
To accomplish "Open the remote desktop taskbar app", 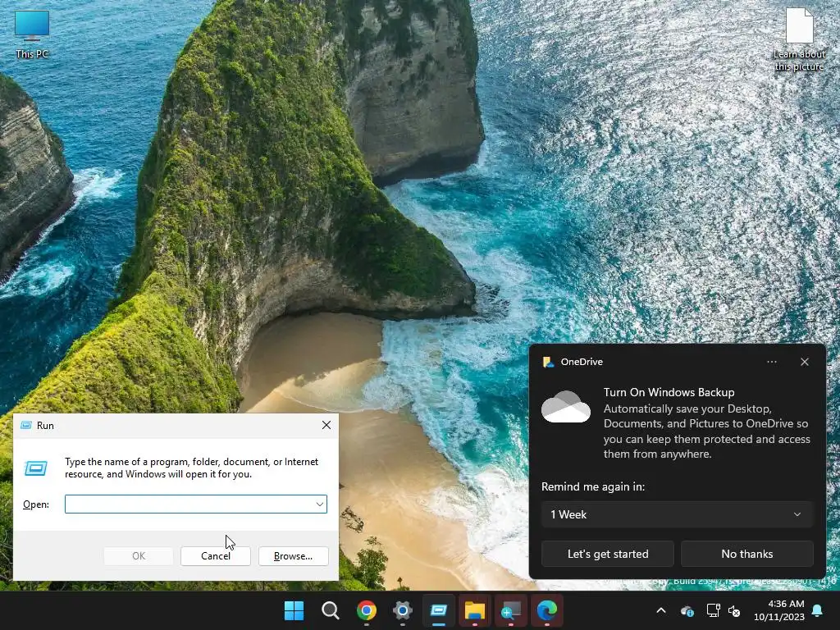I will (510, 610).
